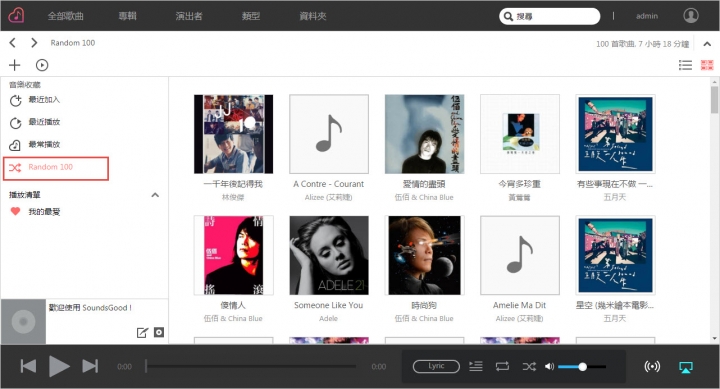Click the now-playing disc thumbnail
Screen dimensions: 720x389
point(23,321)
